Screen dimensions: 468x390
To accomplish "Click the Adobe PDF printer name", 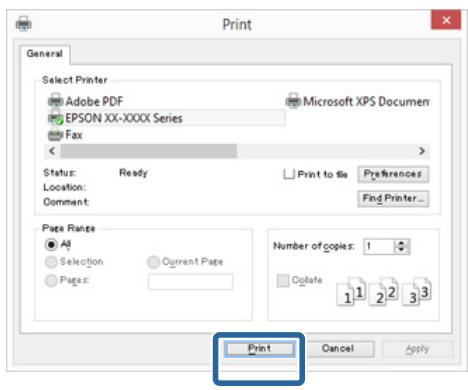I will click(94, 101).
